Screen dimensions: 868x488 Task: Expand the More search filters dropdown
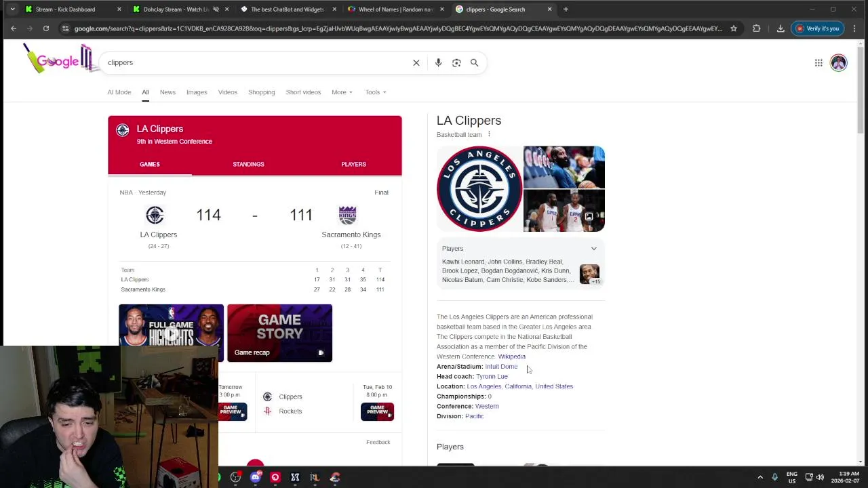pyautogui.click(x=342, y=92)
